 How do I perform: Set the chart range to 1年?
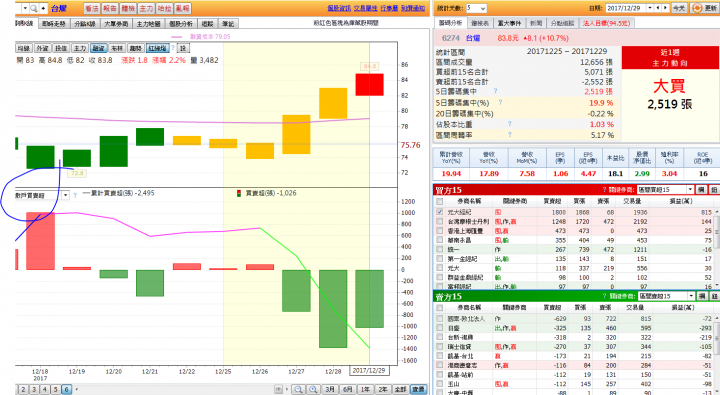point(366,389)
